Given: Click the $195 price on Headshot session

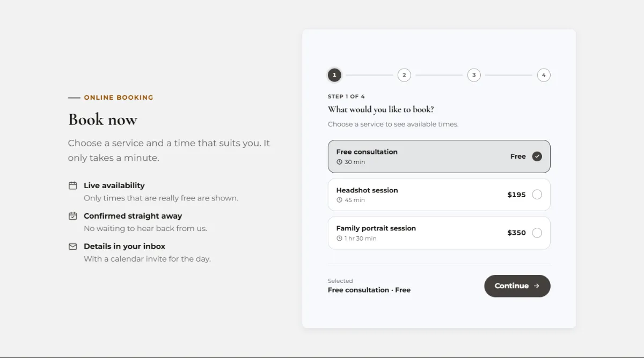Looking at the screenshot, I should tap(516, 195).
